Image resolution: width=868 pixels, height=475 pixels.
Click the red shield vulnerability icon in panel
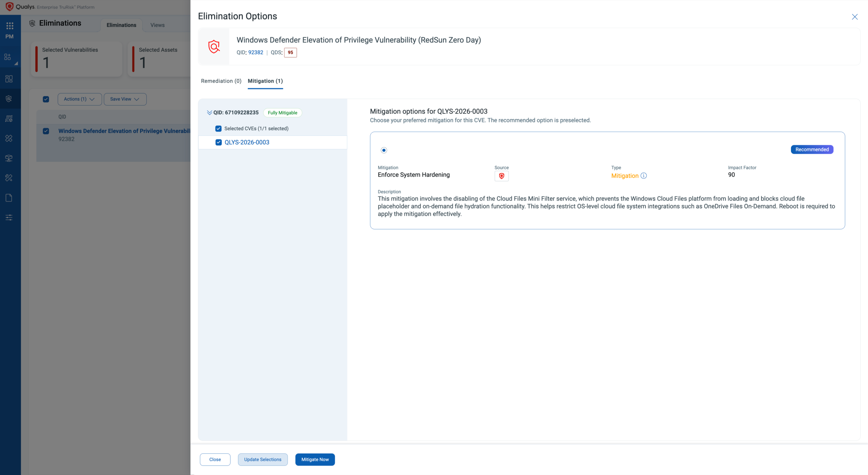pyautogui.click(x=214, y=46)
